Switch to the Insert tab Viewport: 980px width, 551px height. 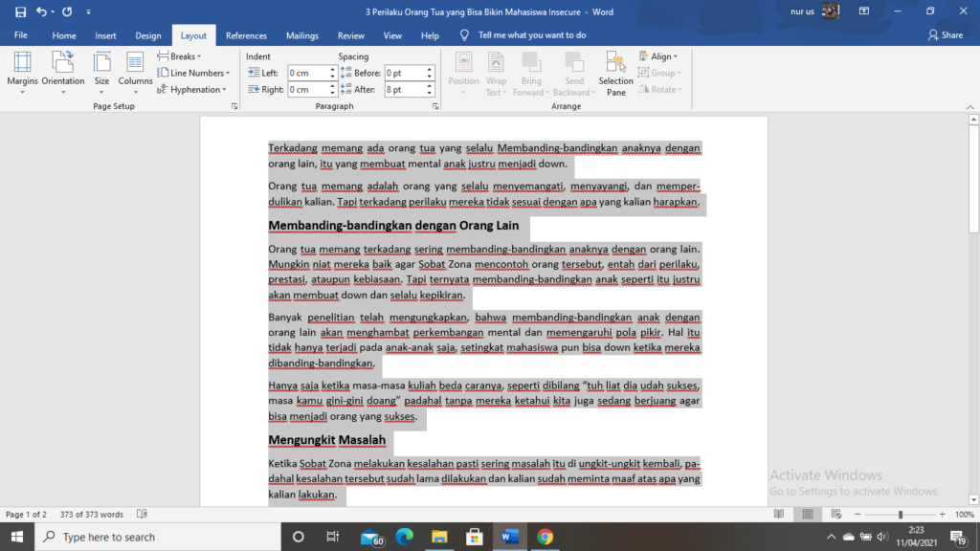[105, 35]
